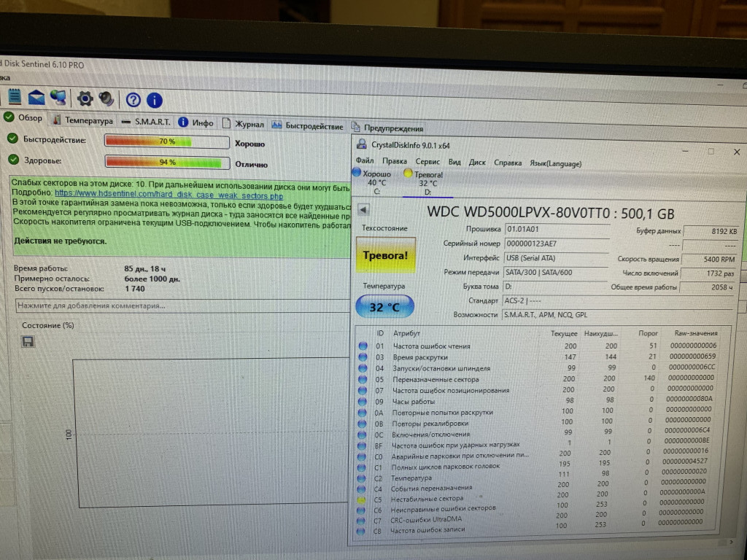Viewport: 747px width, 560px height.
Task: Open the Предупреждения tab
Action: click(388, 128)
